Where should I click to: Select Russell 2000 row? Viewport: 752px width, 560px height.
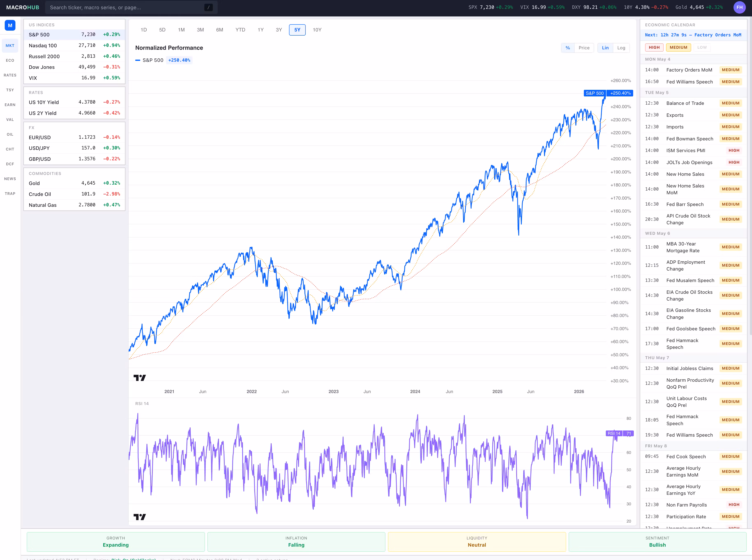pyautogui.click(x=74, y=56)
